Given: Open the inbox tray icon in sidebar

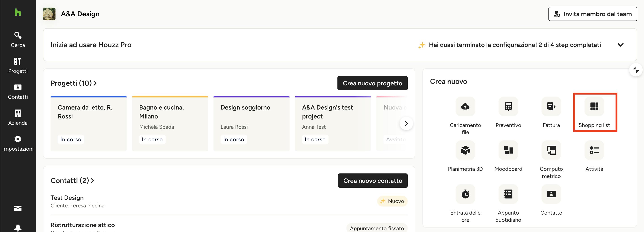Looking at the screenshot, I should [18, 208].
